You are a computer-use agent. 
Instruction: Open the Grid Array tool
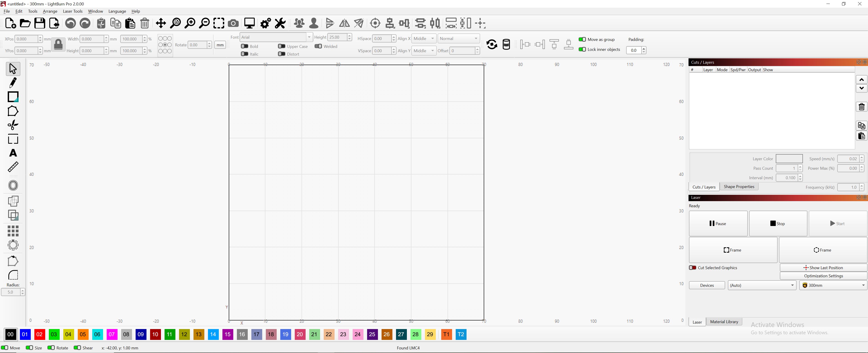pyautogui.click(x=13, y=231)
